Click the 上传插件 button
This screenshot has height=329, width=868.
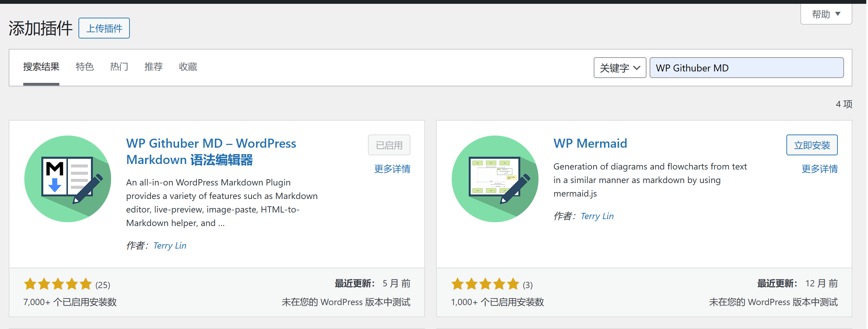click(104, 28)
